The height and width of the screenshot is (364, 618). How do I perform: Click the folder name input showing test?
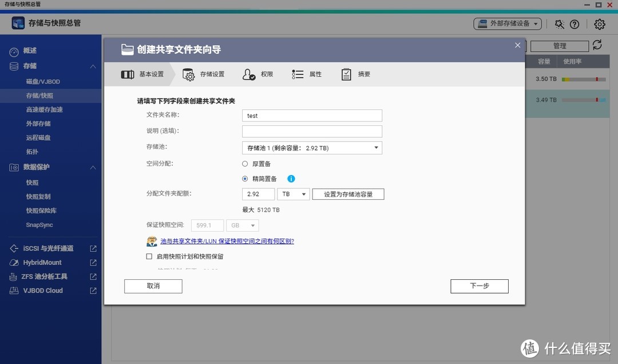(312, 116)
